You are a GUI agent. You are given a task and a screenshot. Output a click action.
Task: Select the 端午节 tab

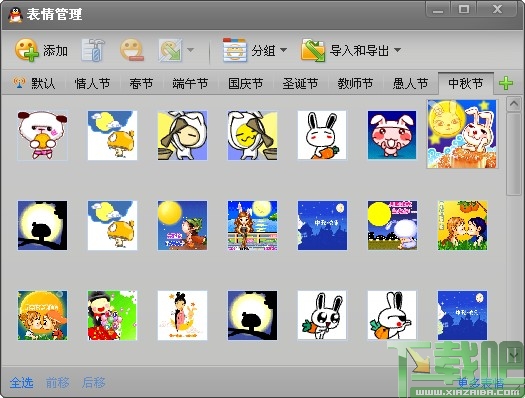point(190,83)
